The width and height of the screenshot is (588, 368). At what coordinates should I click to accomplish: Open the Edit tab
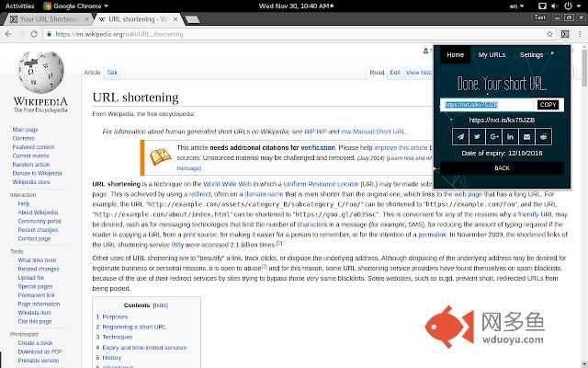pyautogui.click(x=395, y=73)
